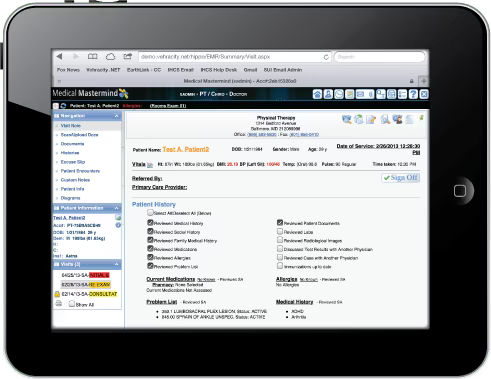Check the Reviewed Labs checkbox
This screenshot has width=491, height=379.
click(280, 231)
